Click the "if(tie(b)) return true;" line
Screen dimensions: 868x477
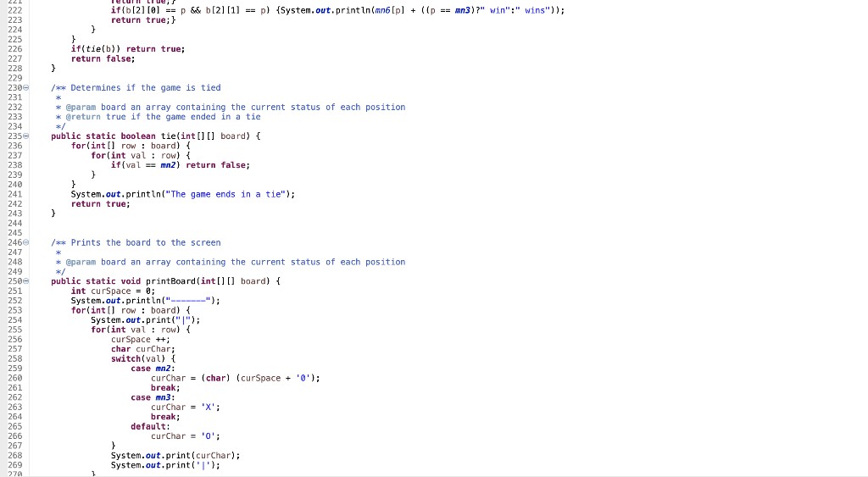coord(128,49)
